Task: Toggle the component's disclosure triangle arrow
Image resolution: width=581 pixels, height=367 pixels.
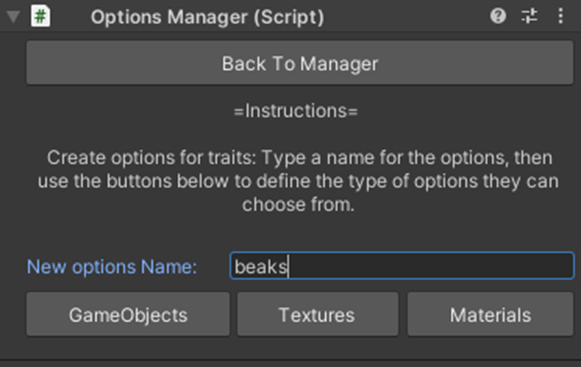Action: (x=13, y=17)
